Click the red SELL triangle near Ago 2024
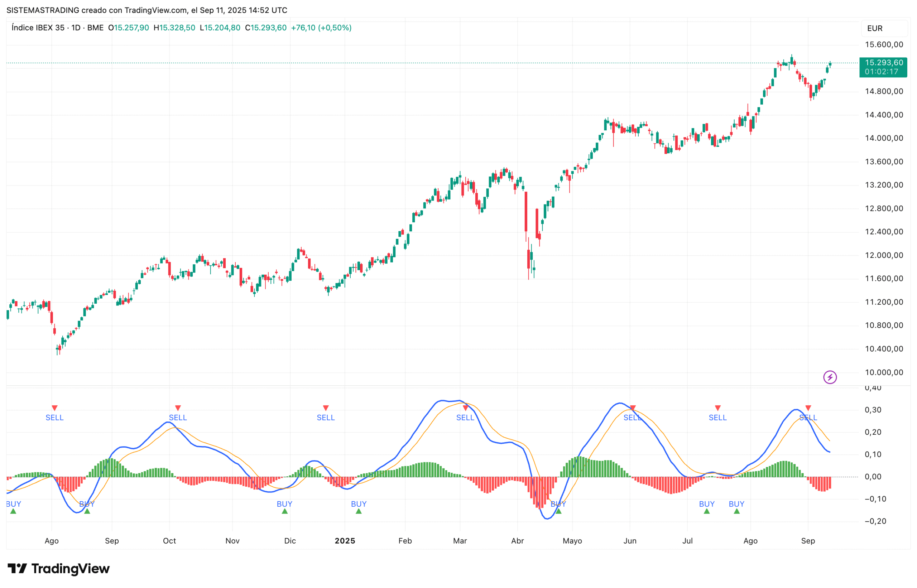 click(x=54, y=408)
